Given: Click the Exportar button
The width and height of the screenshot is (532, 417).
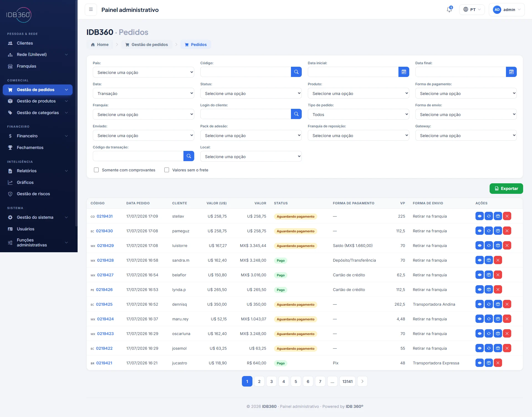Looking at the screenshot, I should point(506,189).
